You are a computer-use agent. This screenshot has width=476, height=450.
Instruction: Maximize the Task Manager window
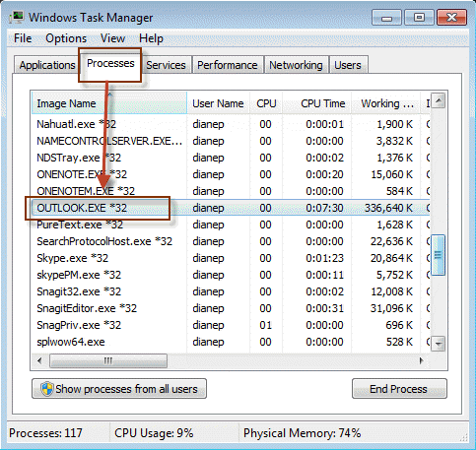419,18
